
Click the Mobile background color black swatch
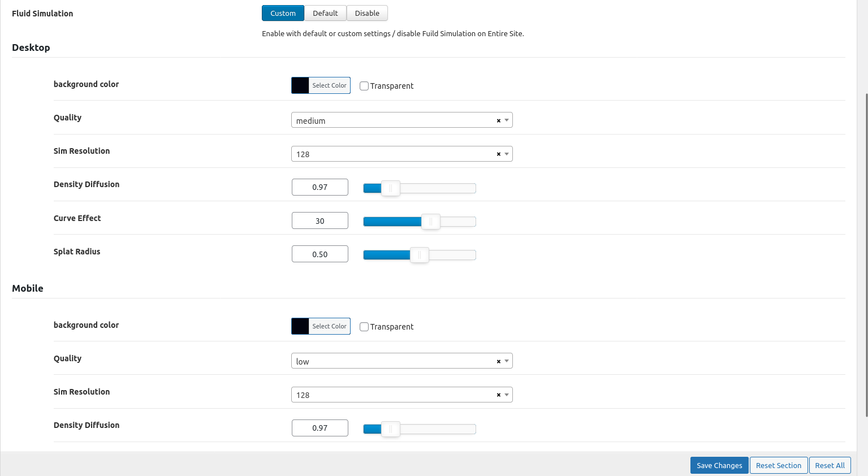click(x=300, y=326)
